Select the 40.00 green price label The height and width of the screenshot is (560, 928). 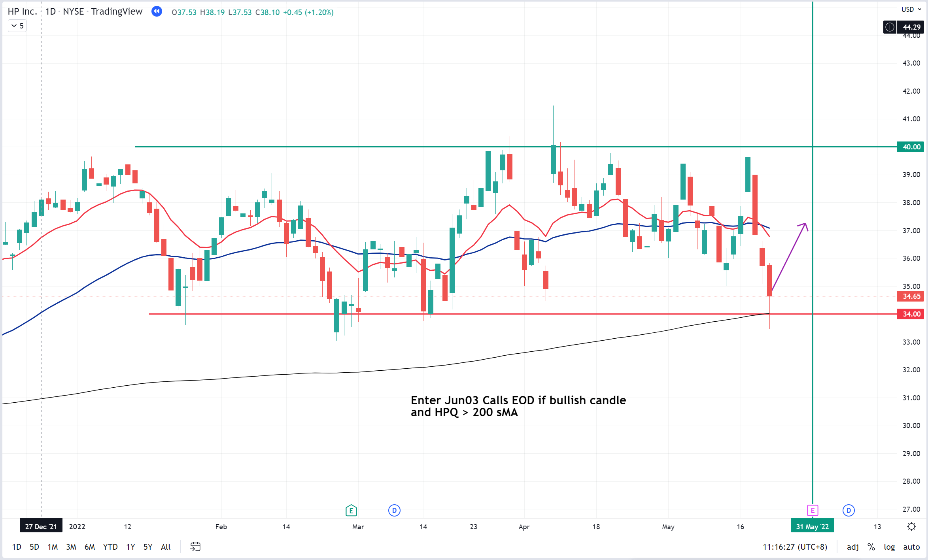[911, 147]
